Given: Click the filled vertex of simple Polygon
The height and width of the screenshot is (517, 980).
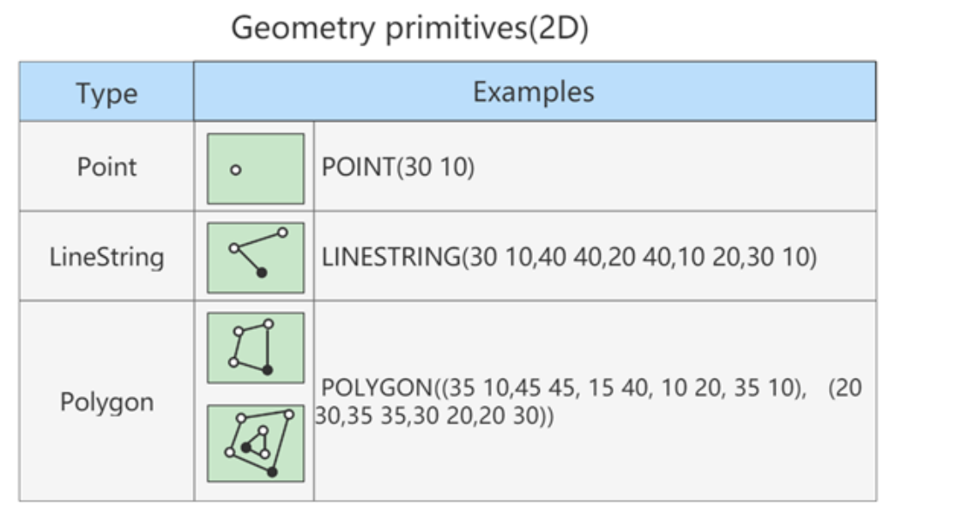Looking at the screenshot, I should [x=268, y=370].
